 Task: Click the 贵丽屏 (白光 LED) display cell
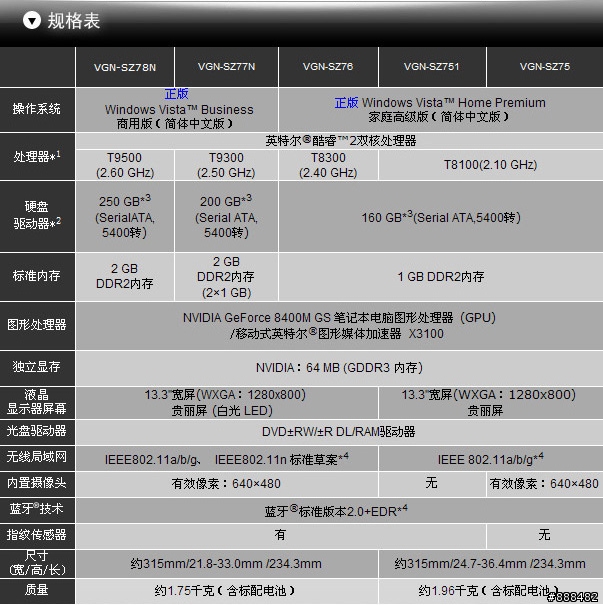tap(227, 402)
